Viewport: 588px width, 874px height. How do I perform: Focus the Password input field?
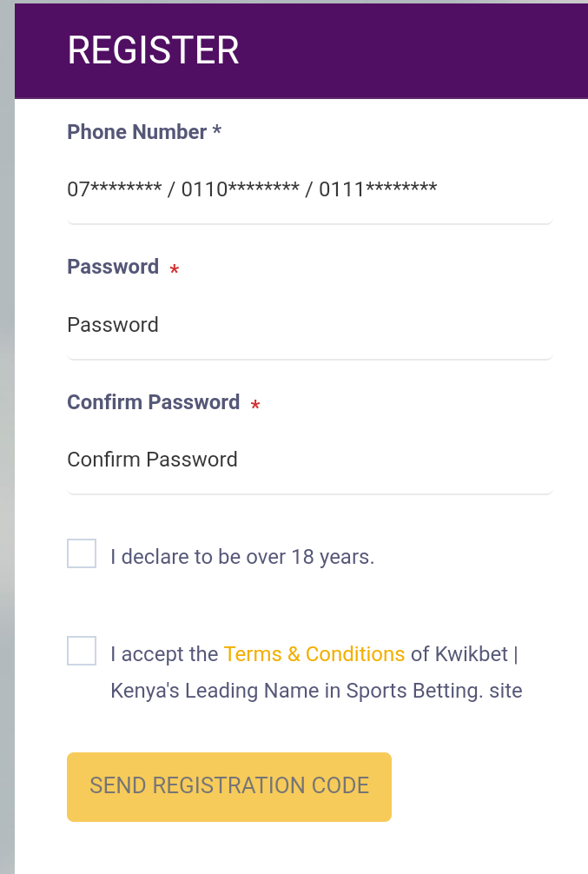(x=309, y=325)
